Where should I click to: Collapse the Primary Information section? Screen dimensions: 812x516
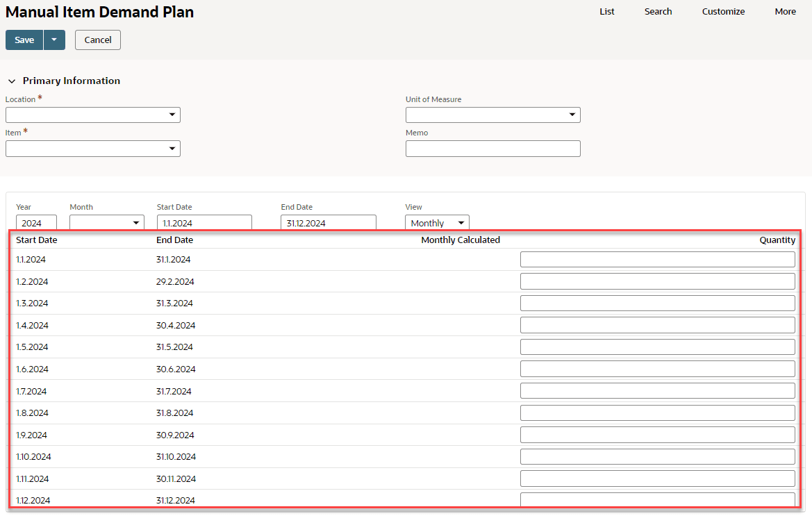(x=12, y=81)
